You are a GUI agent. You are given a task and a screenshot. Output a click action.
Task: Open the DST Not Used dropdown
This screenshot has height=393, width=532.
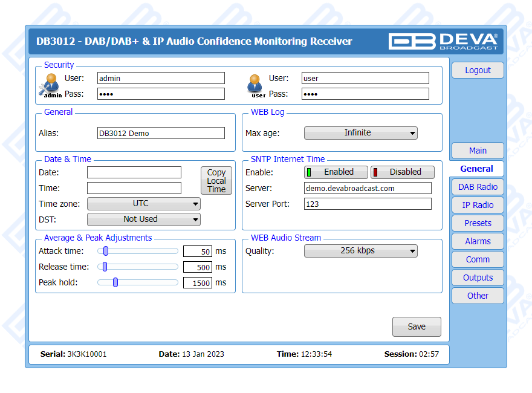coord(144,219)
